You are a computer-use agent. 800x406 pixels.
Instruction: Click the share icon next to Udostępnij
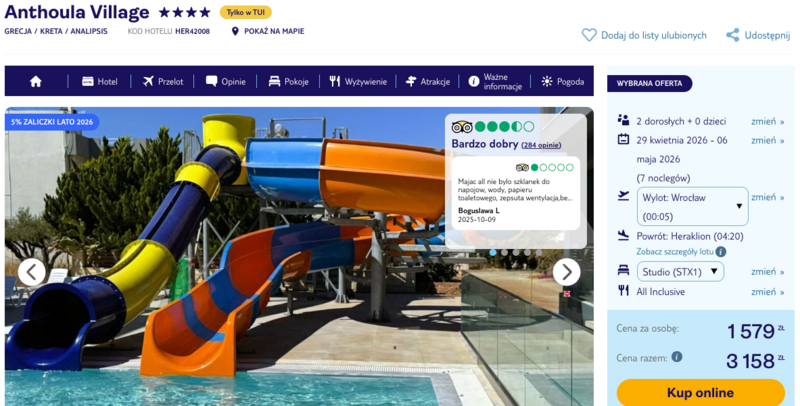tap(732, 35)
